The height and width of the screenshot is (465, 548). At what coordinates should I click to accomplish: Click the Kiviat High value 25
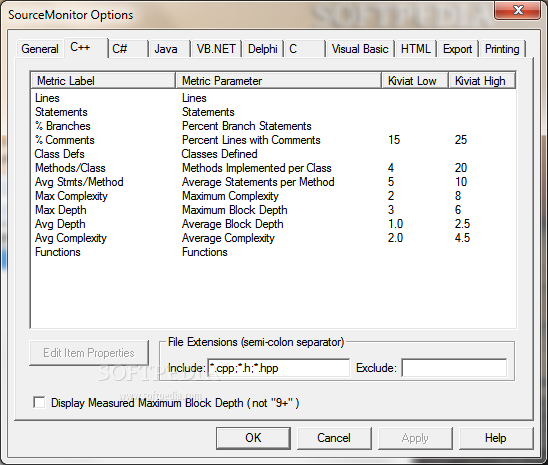(461, 140)
